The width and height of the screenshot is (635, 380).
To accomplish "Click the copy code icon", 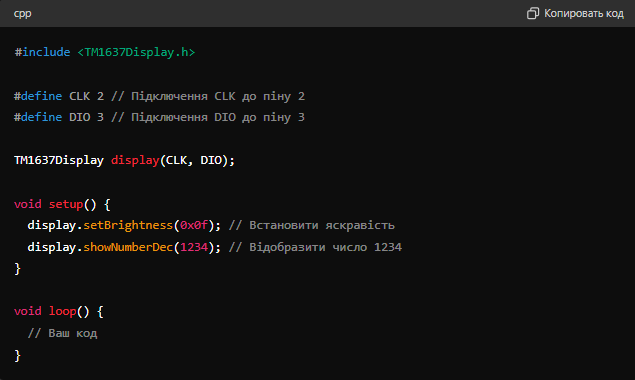I will coord(533,13).
